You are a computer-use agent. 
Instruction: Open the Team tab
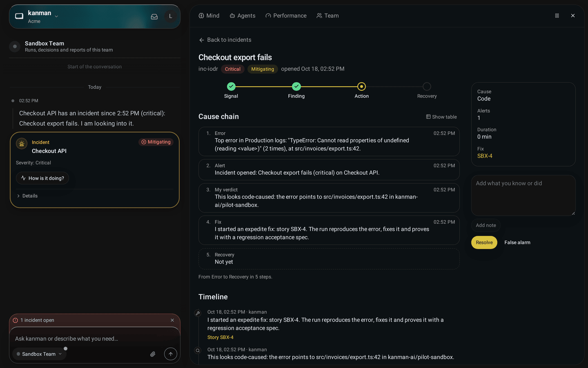coord(327,16)
